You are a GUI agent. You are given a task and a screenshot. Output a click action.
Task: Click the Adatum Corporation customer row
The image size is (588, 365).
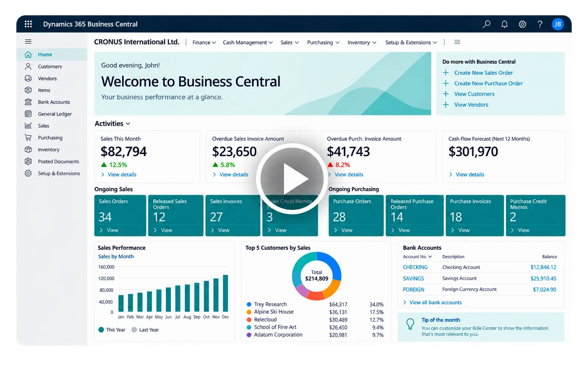(x=315, y=335)
